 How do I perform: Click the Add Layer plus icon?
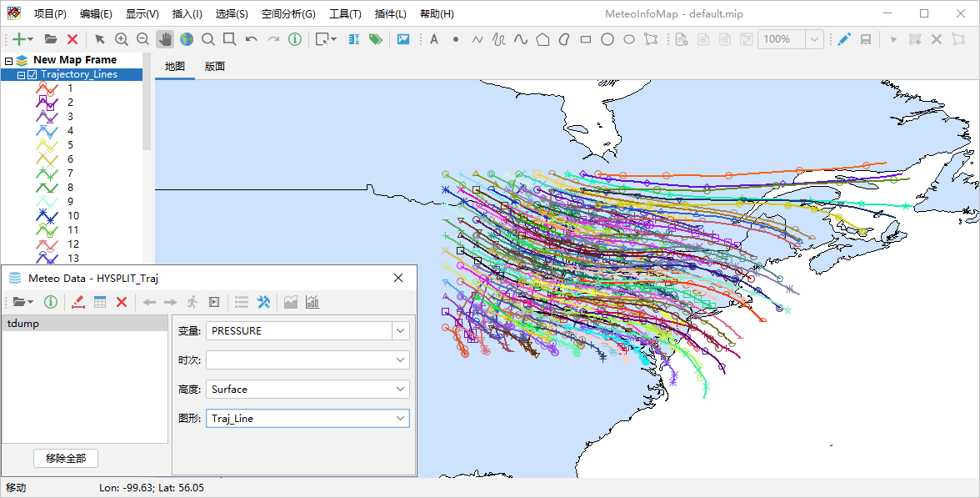click(19, 39)
